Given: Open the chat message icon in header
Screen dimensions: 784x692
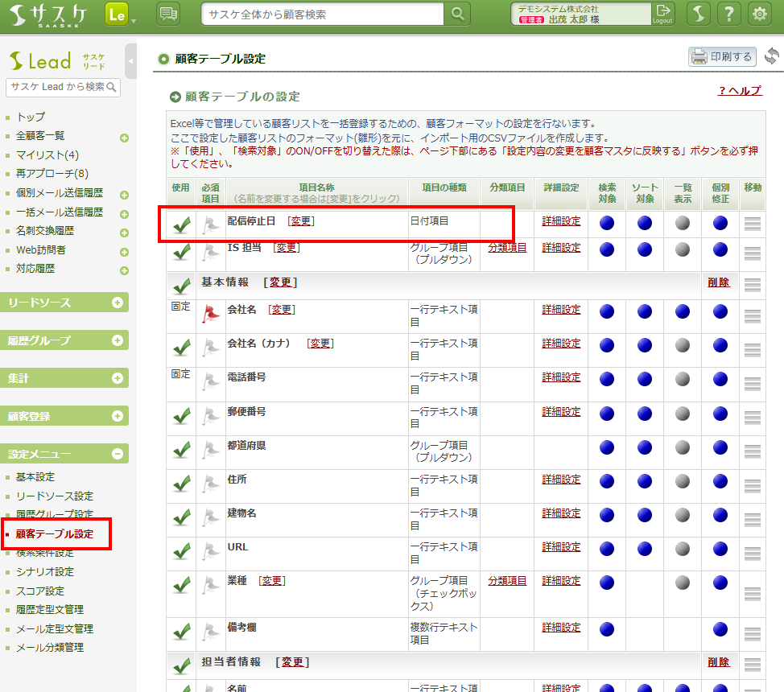Looking at the screenshot, I should click(168, 14).
